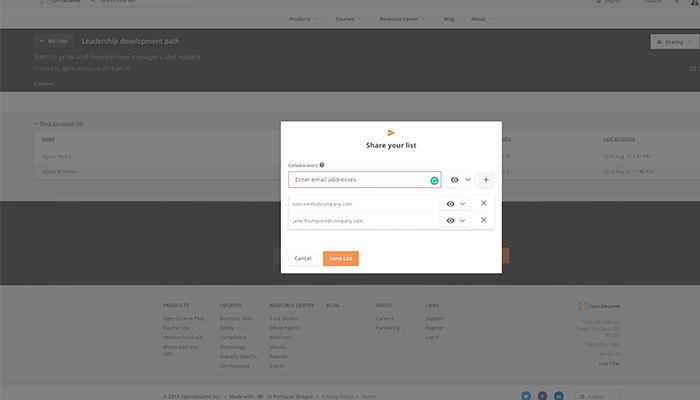Expand permission chevron for jane.thompson@company.com
Screen dimensions: 700x400
pyautogui.click(x=462, y=221)
